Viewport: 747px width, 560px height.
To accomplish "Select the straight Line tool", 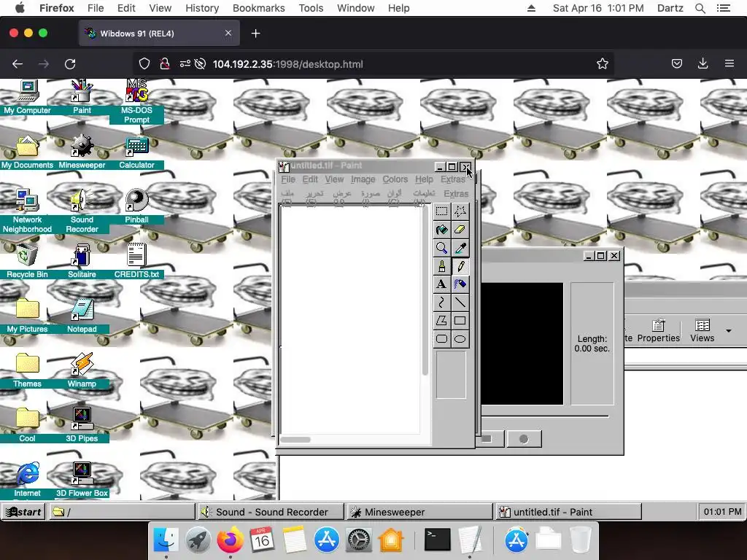I will point(460,303).
